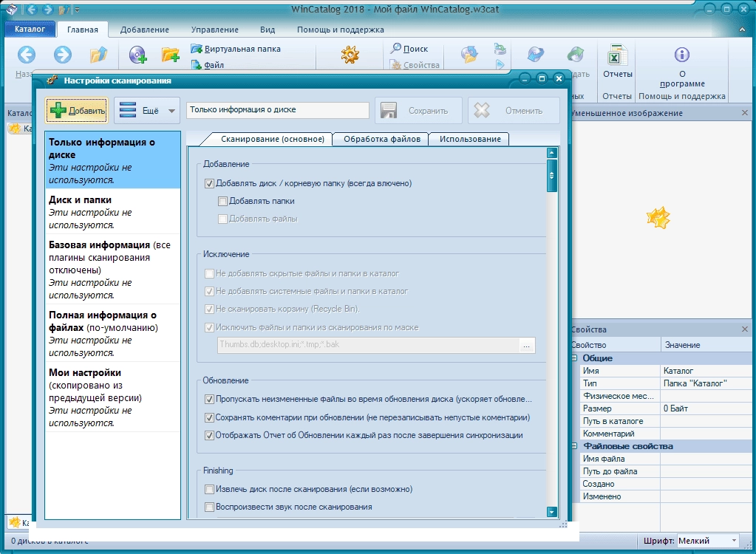Select Полная информация о файлах preset
This screenshot has width=756, height=554.
113,333
